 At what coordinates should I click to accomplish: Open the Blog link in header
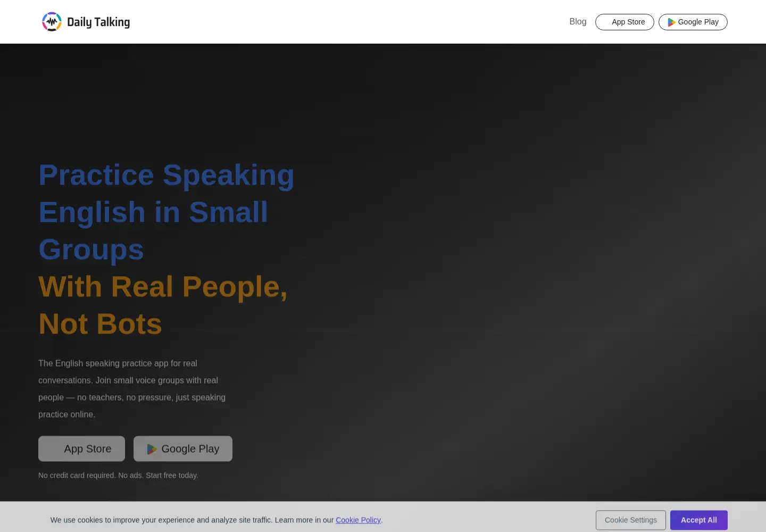[x=578, y=22]
